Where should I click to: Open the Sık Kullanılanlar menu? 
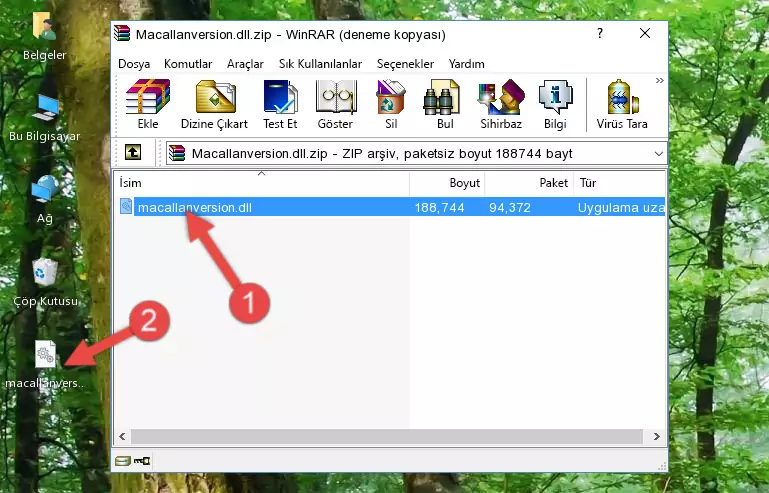(x=320, y=64)
